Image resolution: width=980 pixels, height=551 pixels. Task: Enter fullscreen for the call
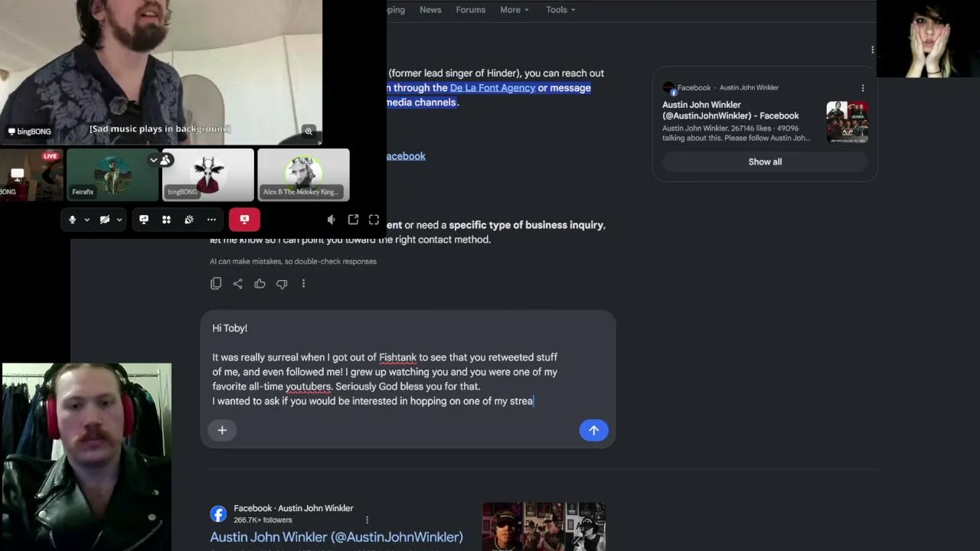tap(374, 220)
